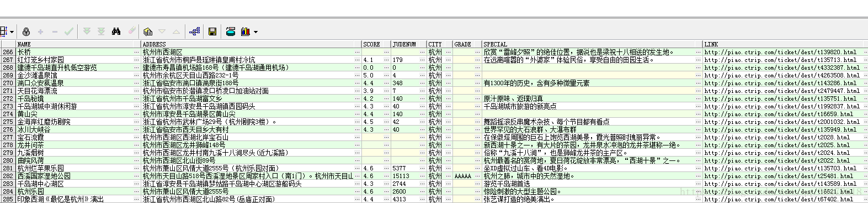
Task: Click the floppy disk save icon
Action: (x=212, y=32)
